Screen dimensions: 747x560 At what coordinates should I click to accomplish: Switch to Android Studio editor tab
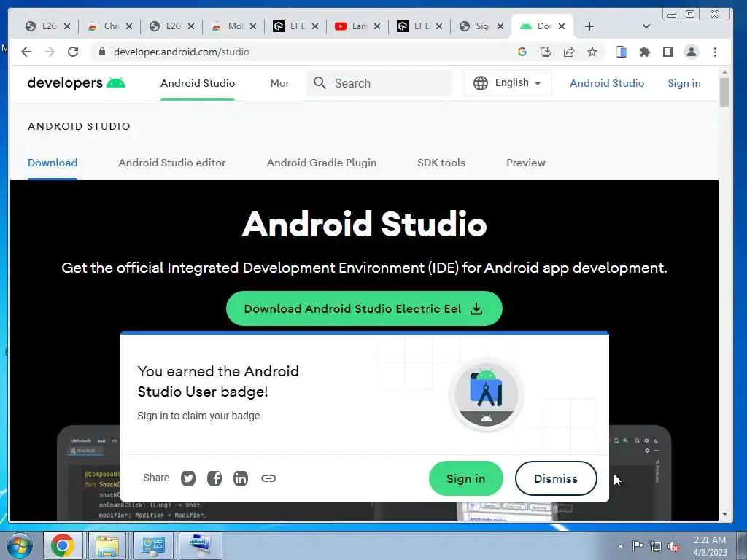(x=172, y=163)
